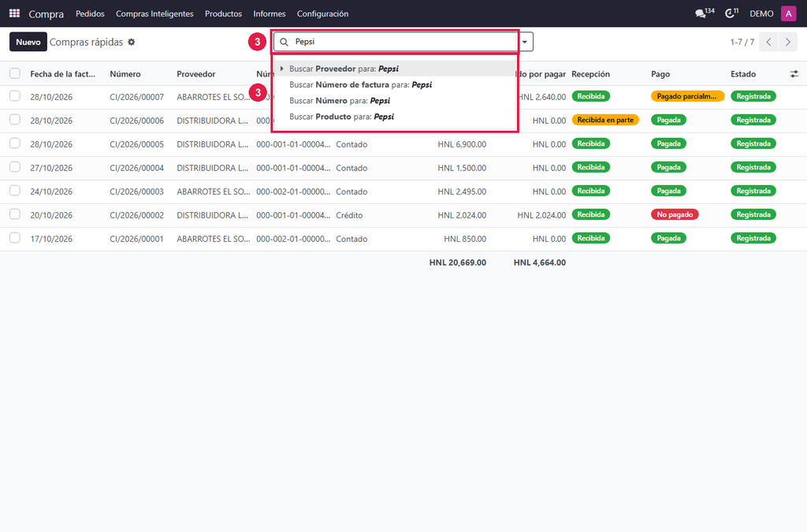This screenshot has height=532, width=807.
Task: Open the apps grid menu icon
Action: point(14,13)
